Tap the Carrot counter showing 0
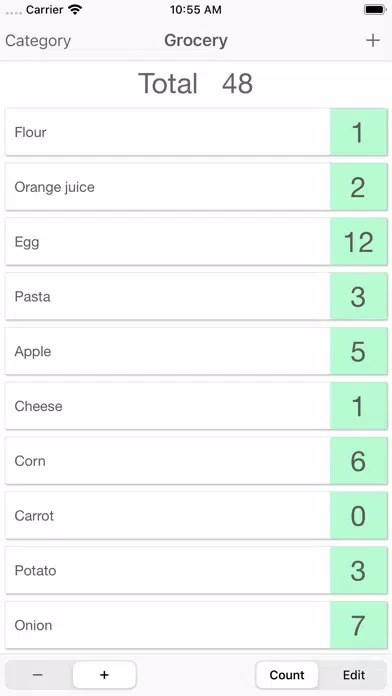The height and width of the screenshot is (696, 392). pyautogui.click(x=359, y=515)
